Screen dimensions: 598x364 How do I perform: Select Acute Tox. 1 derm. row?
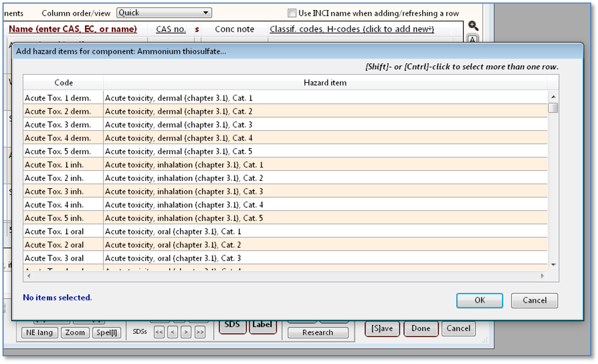285,98
